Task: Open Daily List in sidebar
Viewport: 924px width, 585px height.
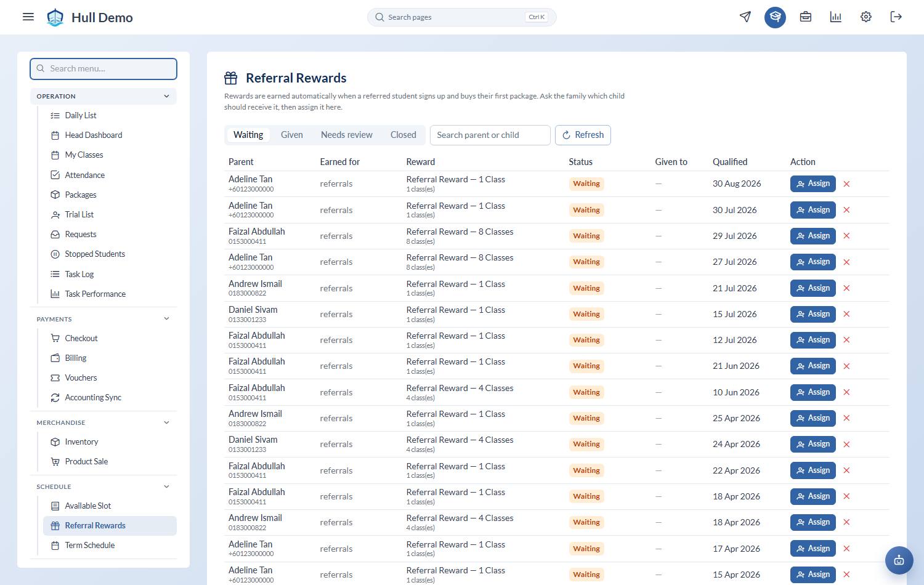Action: pyautogui.click(x=110, y=115)
